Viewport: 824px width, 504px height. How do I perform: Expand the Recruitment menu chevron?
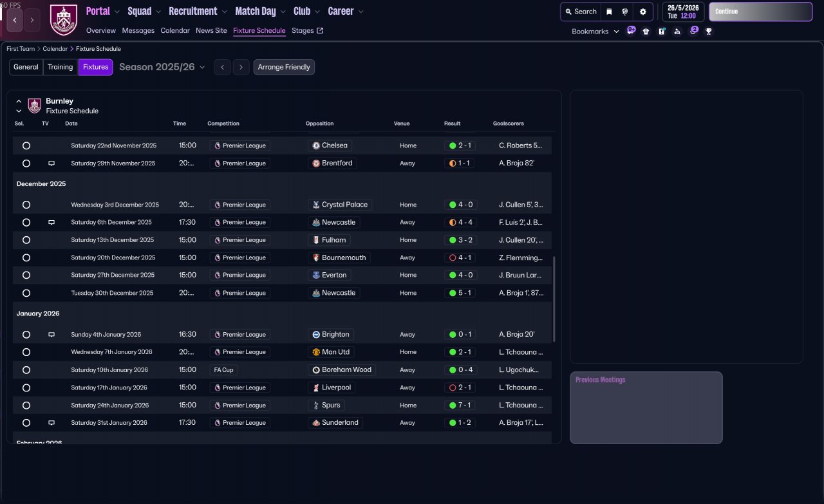coord(224,12)
